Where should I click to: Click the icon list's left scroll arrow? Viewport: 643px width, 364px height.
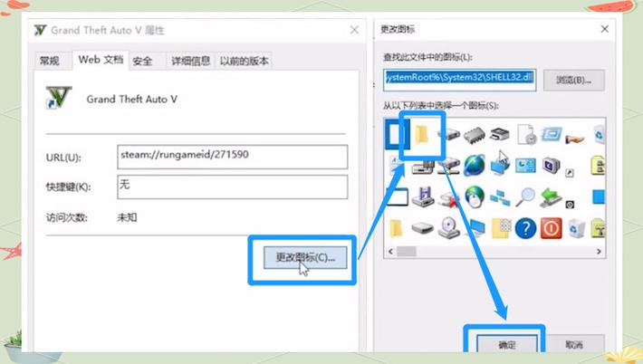coord(390,252)
